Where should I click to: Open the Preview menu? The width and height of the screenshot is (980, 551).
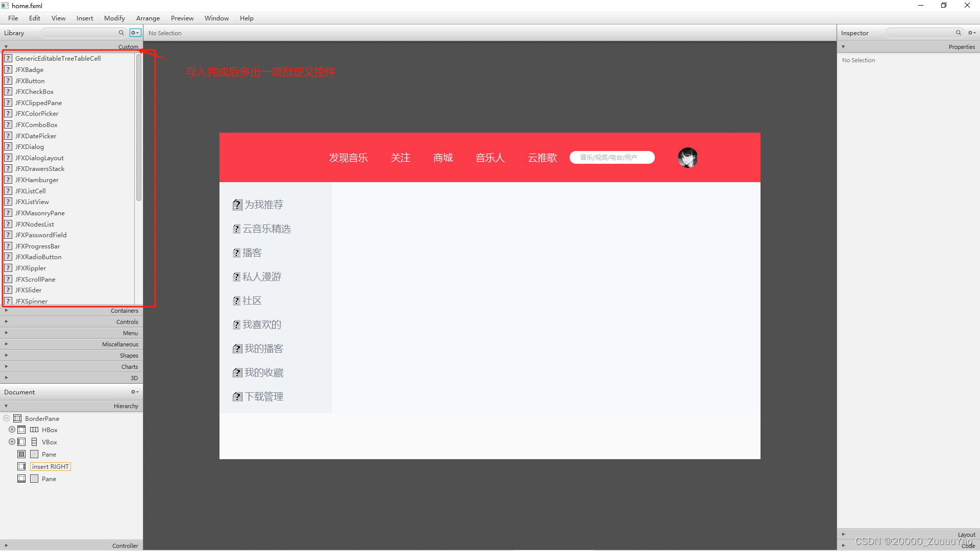182,18
